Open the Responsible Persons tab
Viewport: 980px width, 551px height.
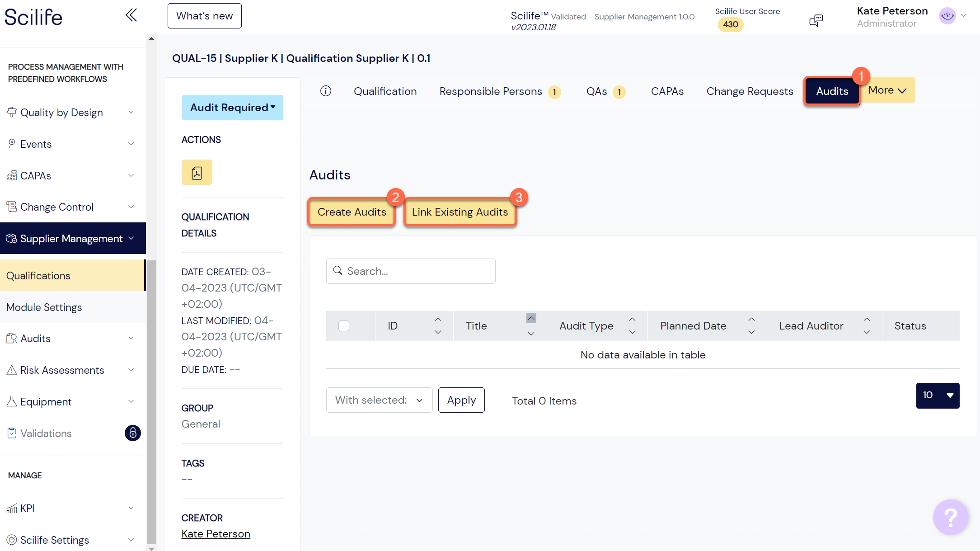[x=500, y=91]
